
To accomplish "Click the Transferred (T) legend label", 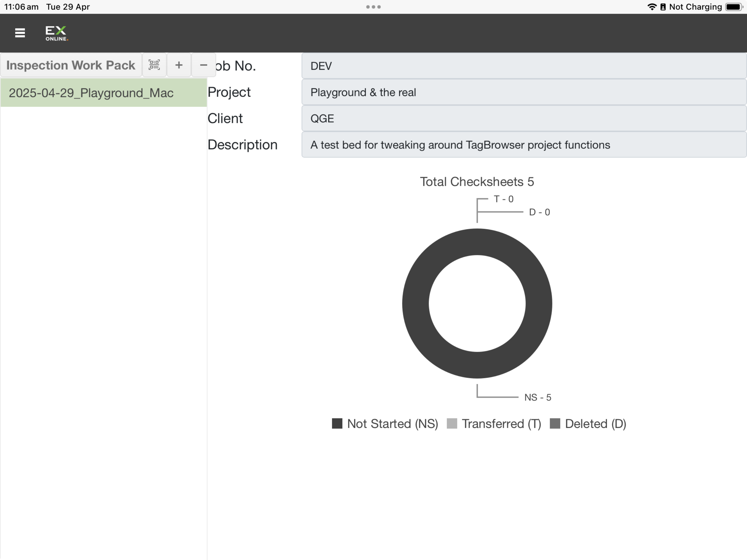I will point(502,424).
